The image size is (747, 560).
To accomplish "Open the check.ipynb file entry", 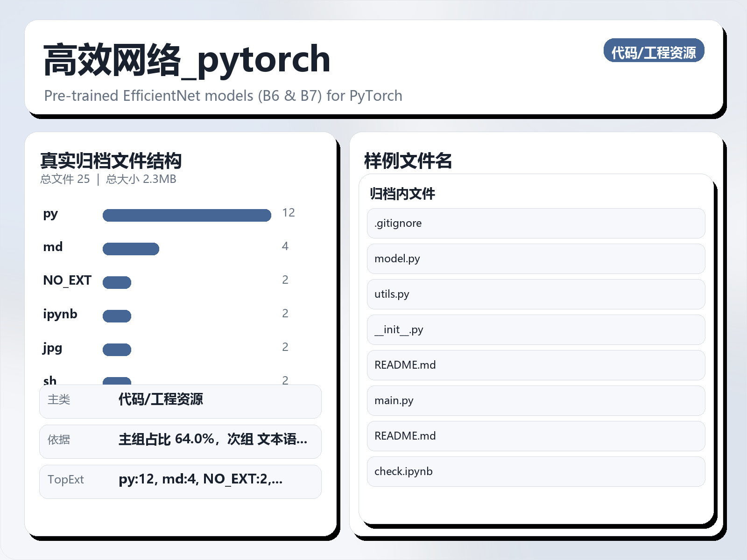I will pos(536,472).
